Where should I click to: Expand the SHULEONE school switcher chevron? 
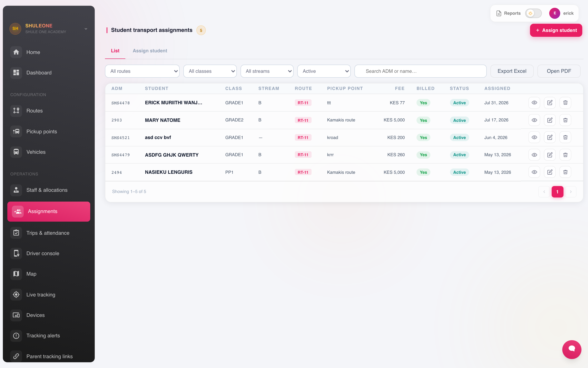86,29
